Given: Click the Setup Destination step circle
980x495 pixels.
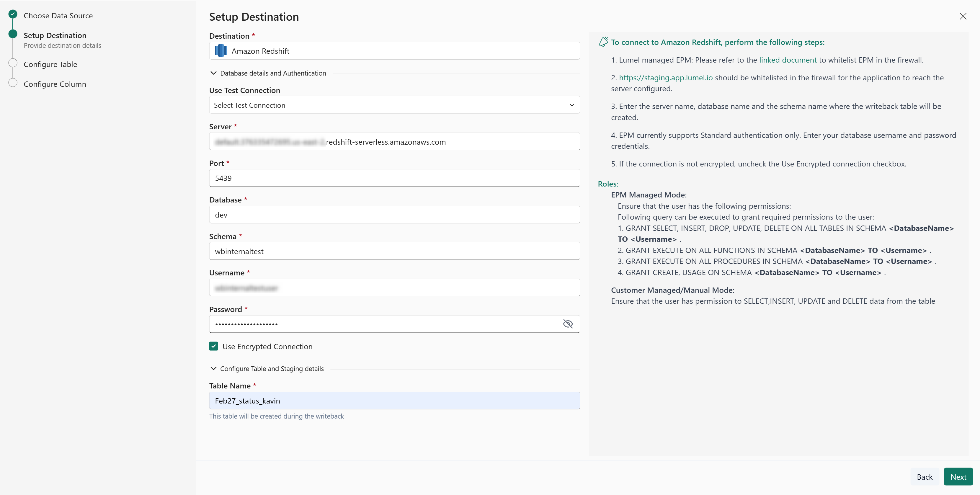Looking at the screenshot, I should pyautogui.click(x=13, y=34).
